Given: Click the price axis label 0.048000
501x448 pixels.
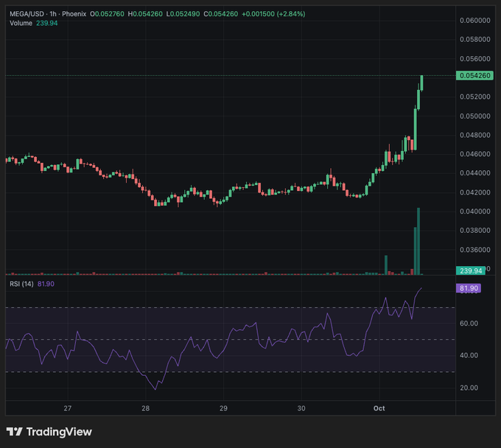Looking at the screenshot, I should point(474,135).
